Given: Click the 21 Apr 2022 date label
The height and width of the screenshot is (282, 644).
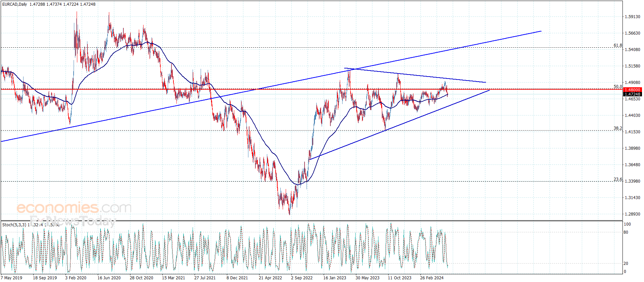Looking at the screenshot, I should [x=270, y=278].
